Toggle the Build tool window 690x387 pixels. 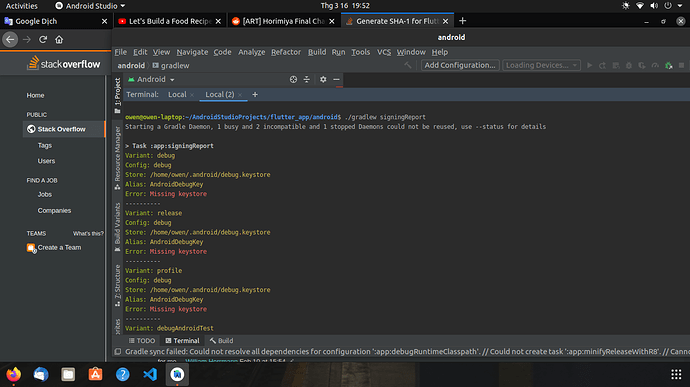(x=221, y=341)
